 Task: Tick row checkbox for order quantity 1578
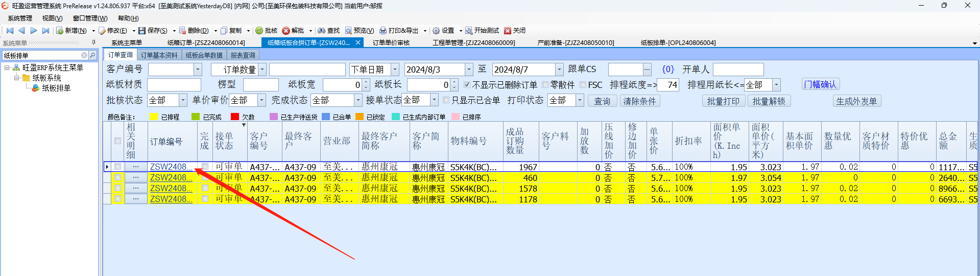(118, 188)
